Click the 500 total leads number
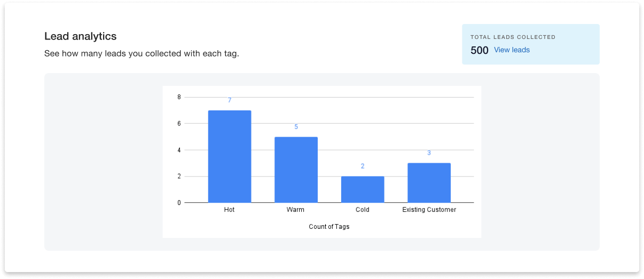Screen dimensions: 644x279 click(479, 51)
